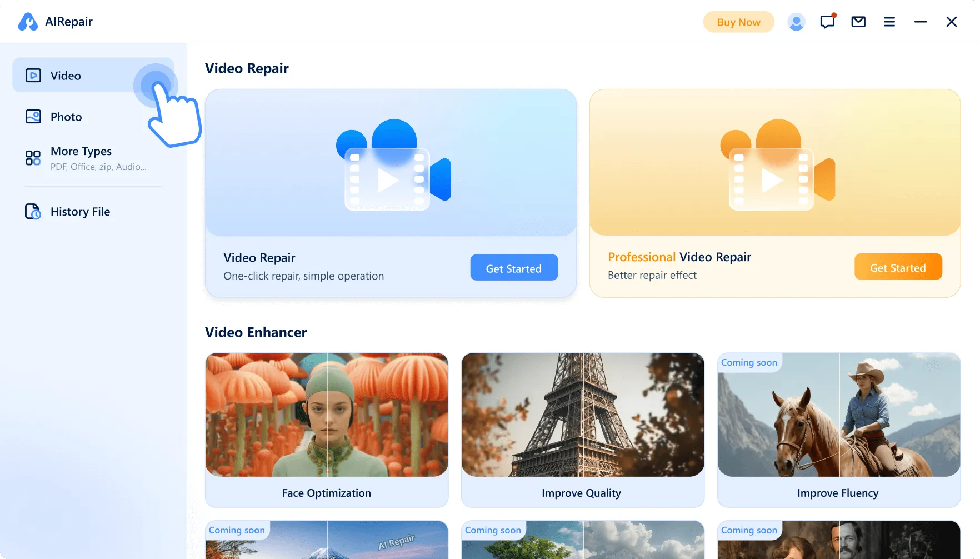
Task: Click the Better repair effect text
Action: [x=652, y=276]
